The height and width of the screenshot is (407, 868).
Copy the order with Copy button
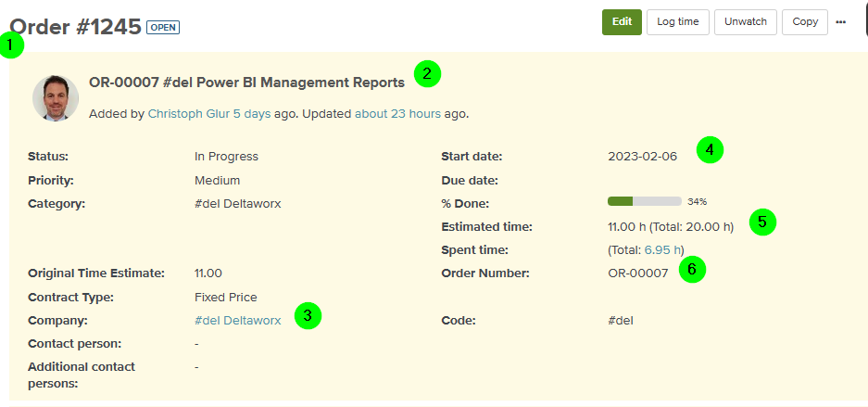(805, 22)
